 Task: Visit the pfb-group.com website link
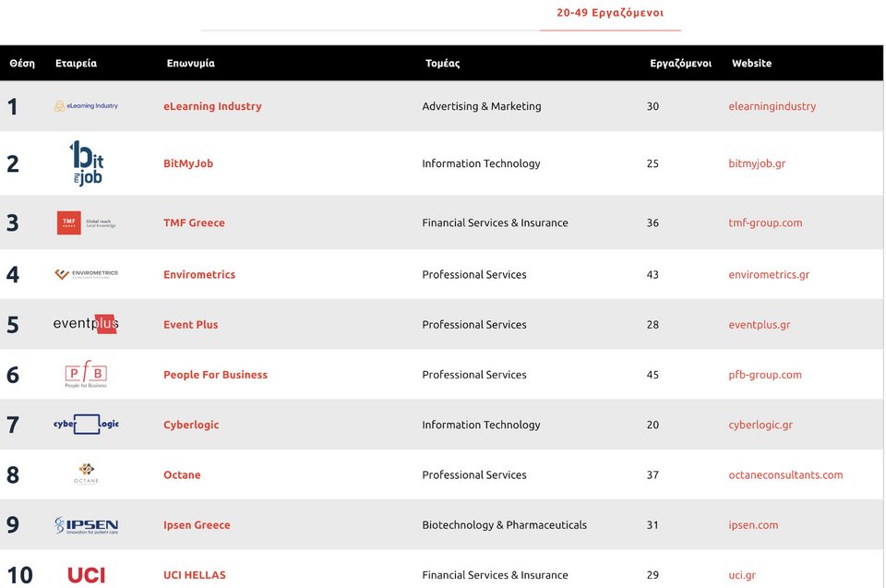pos(765,375)
